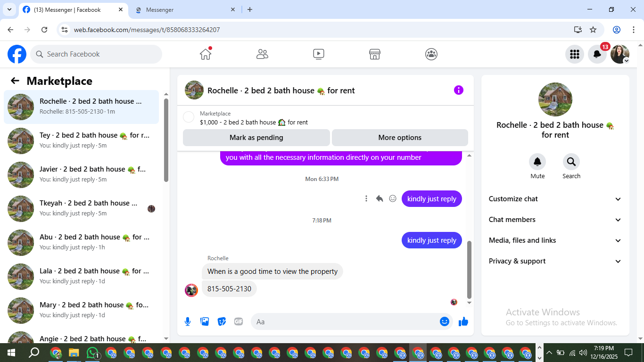Click the Search Facebook field
Image resolution: width=644 pixels, height=362 pixels.
tap(96, 54)
